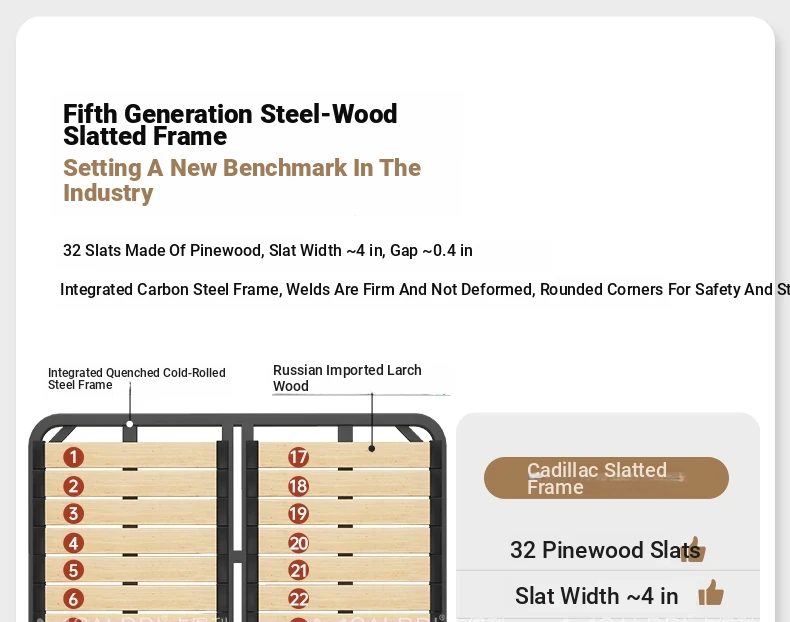
Task: Select the Russian Imported Larch Wood label
Action: coord(347,378)
